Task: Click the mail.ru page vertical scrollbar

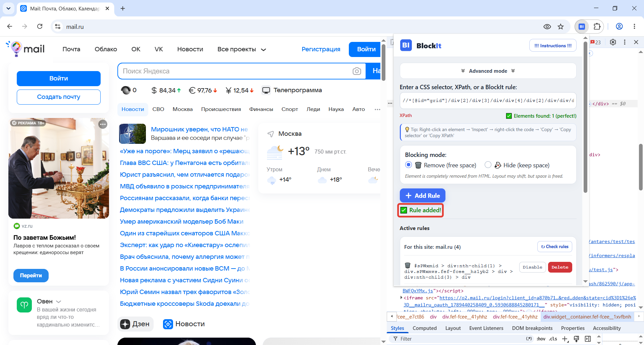Action: (x=383, y=62)
